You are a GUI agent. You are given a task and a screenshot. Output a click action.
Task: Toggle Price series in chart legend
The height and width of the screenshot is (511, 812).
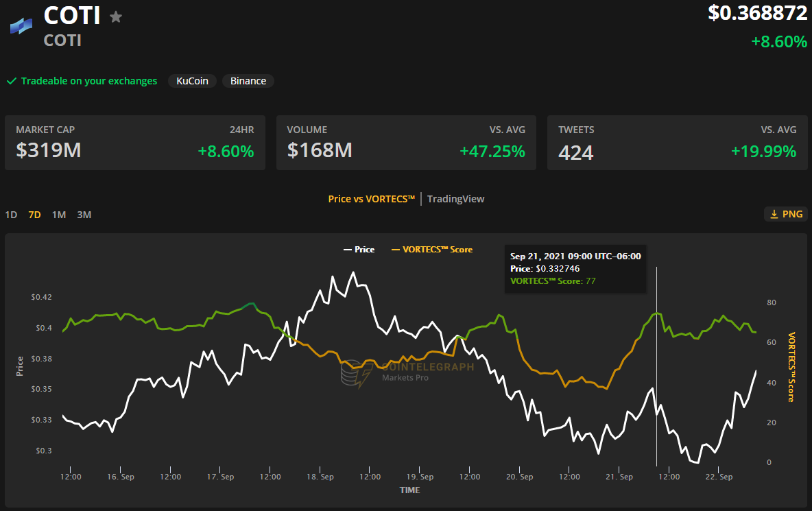click(x=359, y=250)
